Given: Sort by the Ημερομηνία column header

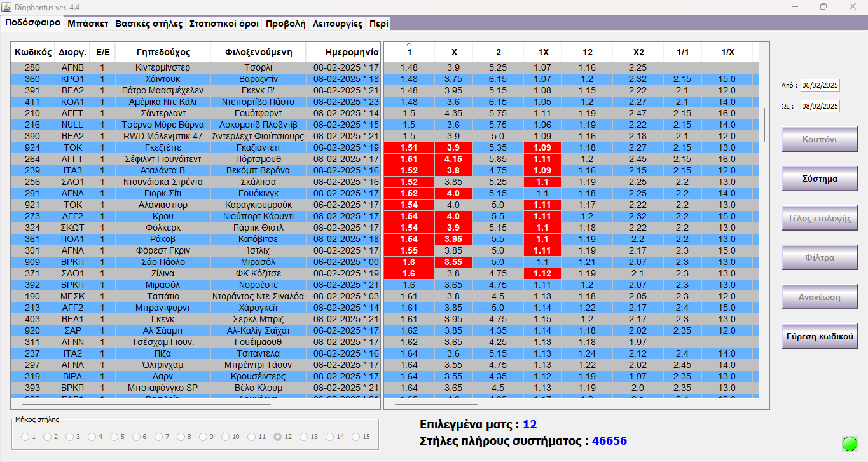Looking at the screenshot, I should [x=343, y=52].
